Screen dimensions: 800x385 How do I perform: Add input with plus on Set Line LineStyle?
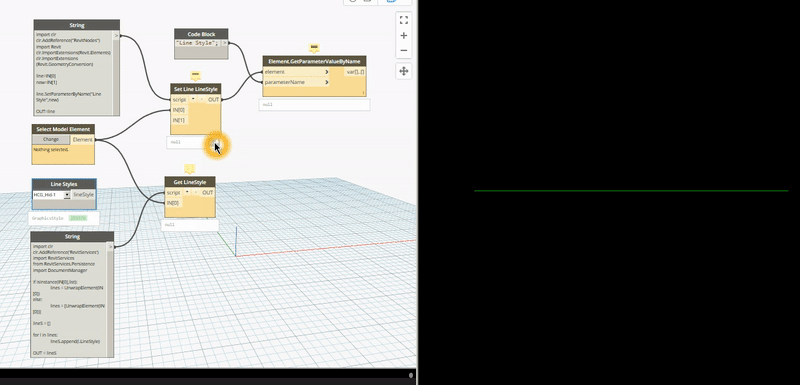193,99
